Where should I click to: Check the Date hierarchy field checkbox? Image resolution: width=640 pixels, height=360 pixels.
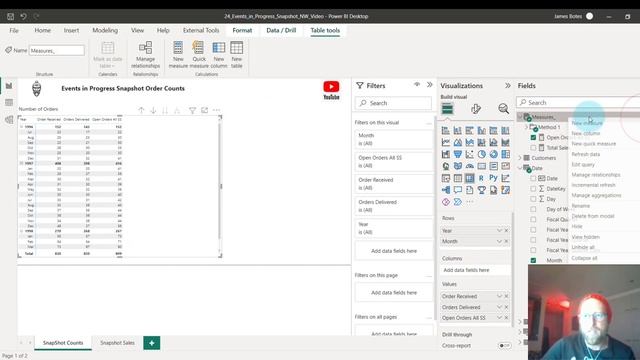[x=533, y=178]
